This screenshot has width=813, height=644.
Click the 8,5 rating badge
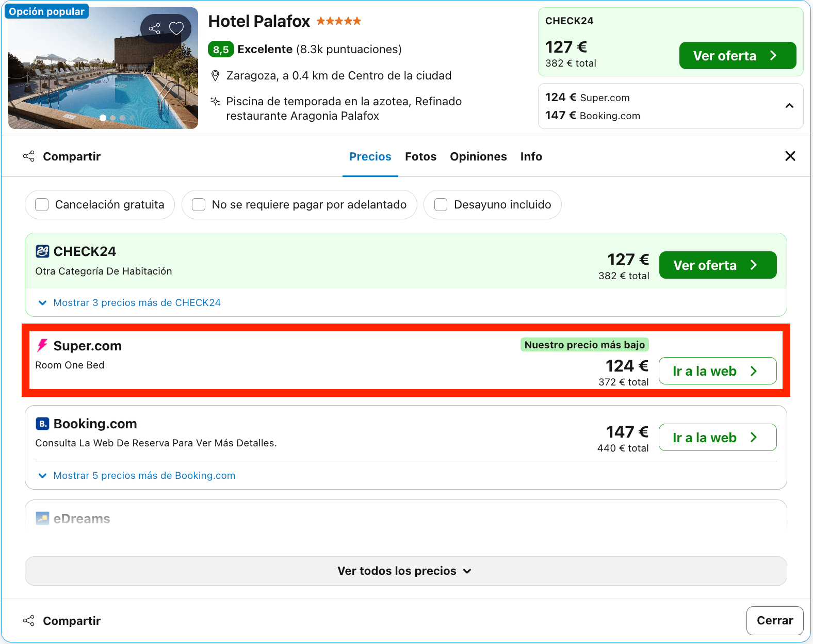pos(221,50)
